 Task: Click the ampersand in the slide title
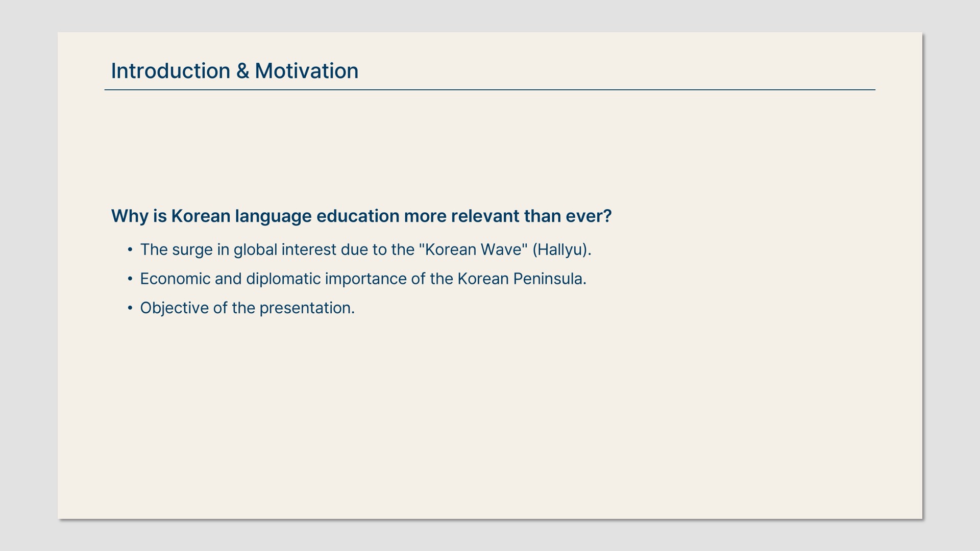click(242, 71)
